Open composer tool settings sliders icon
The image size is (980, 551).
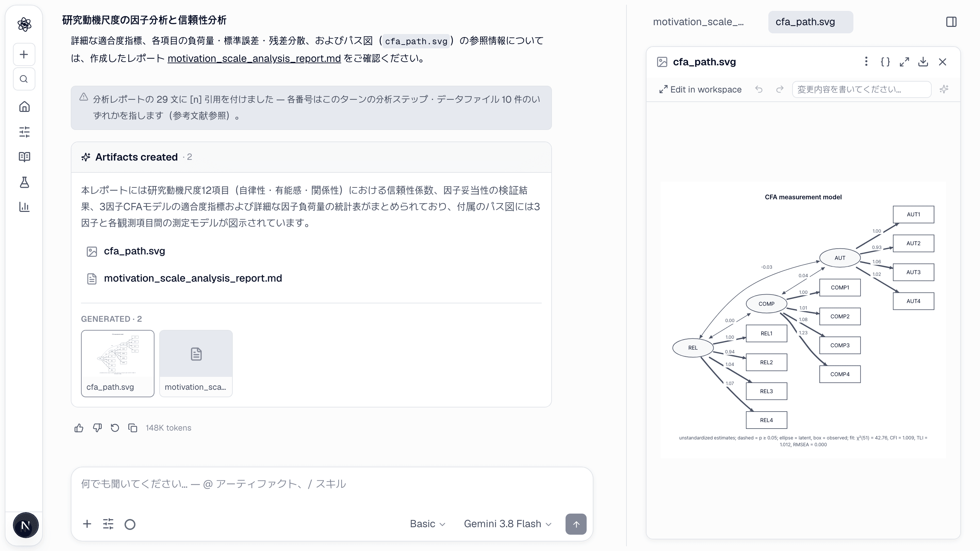tap(109, 524)
